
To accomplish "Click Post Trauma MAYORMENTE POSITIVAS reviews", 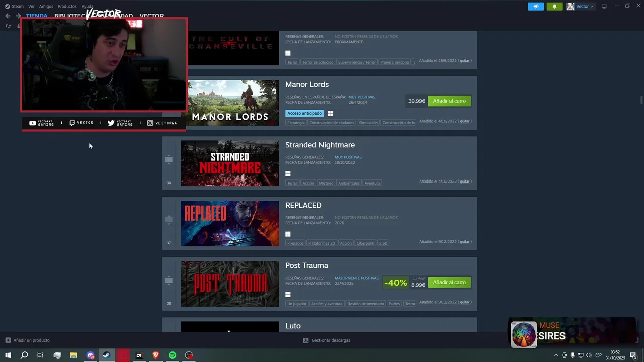I will (x=357, y=278).
